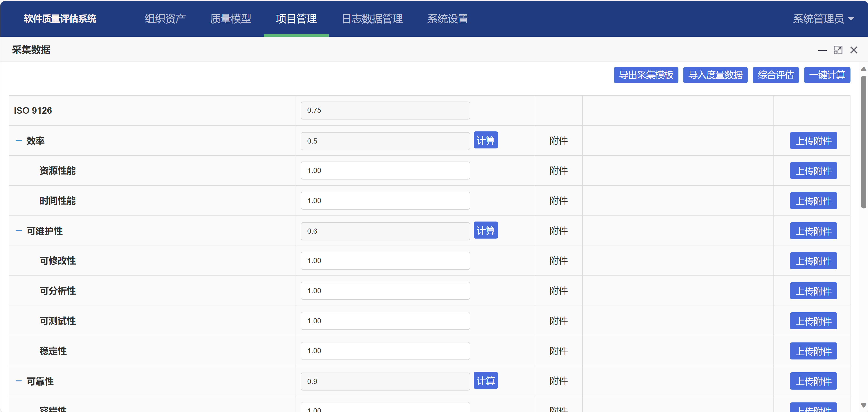Collapse the 可维护性 tree node

click(18, 231)
